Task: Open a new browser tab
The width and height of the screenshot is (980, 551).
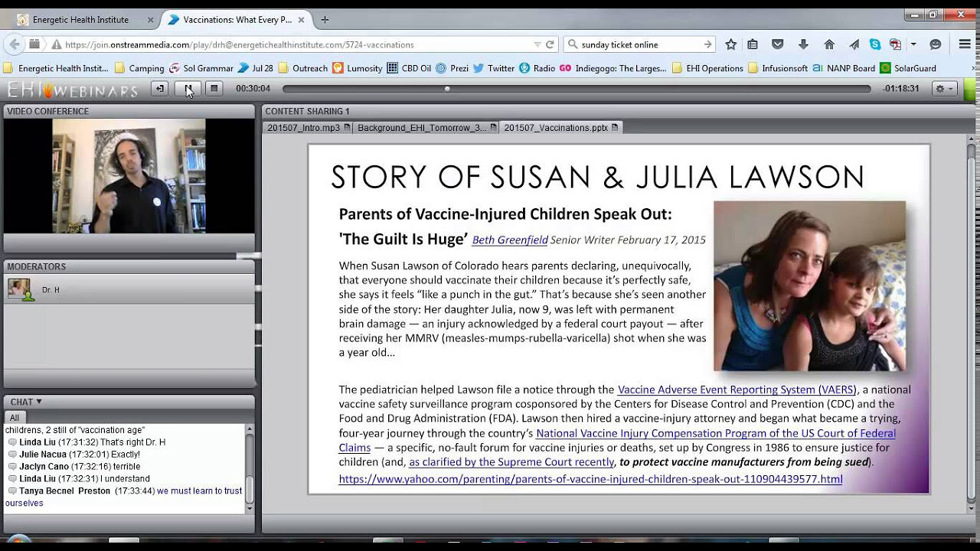Action: (325, 20)
